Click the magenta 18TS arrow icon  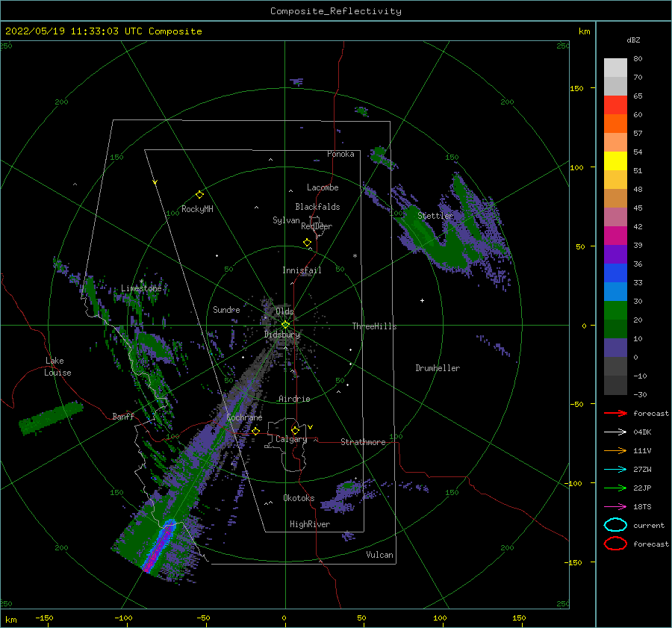[x=615, y=507]
